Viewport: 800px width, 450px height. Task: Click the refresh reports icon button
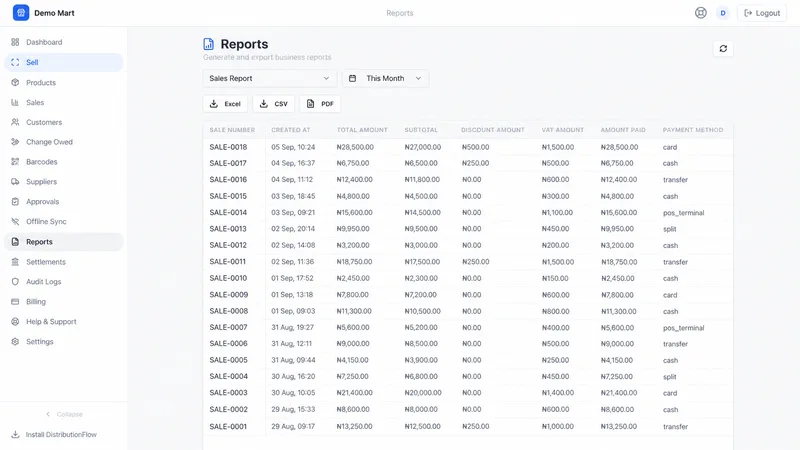pos(723,48)
